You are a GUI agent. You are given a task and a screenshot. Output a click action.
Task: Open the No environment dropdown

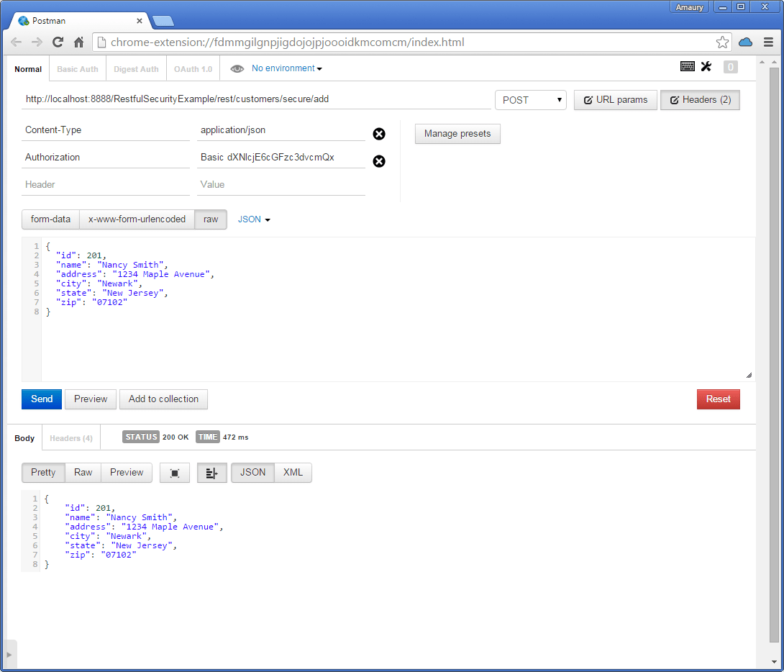287,68
